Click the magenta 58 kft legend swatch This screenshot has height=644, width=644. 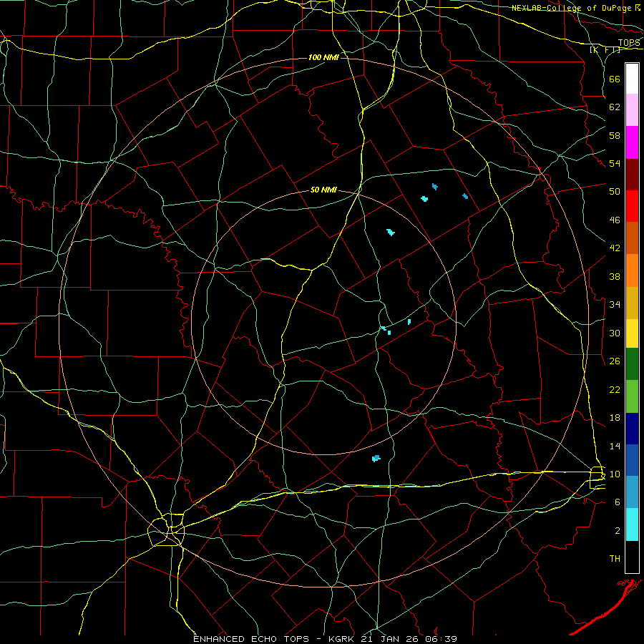(x=632, y=142)
